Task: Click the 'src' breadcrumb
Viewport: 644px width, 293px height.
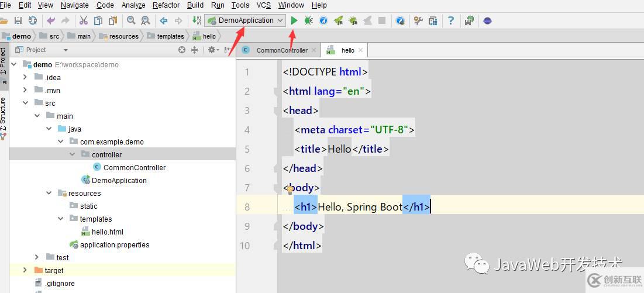Action: (x=54, y=36)
